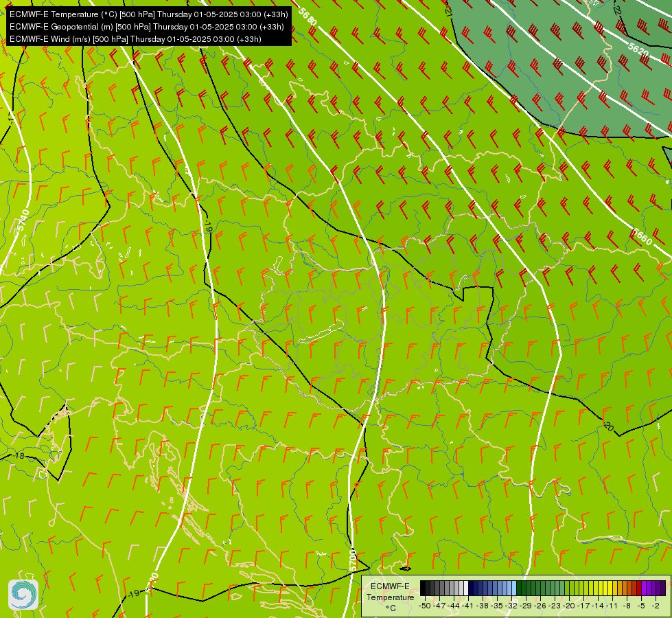Screen dimensions: 672x618
Task: Click the ECMWF-E Geopotential 500 hPa title line
Action: [x=147, y=27]
